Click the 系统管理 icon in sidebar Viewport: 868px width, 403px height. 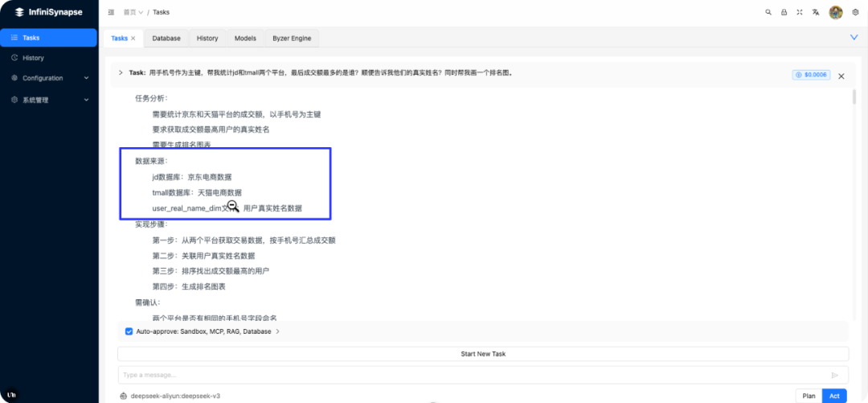(14, 100)
